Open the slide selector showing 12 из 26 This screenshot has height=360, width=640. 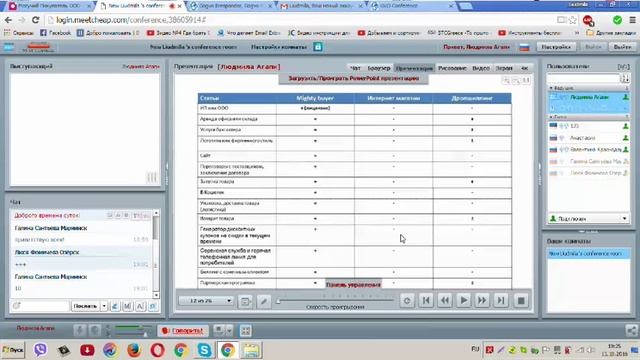[x=205, y=301]
